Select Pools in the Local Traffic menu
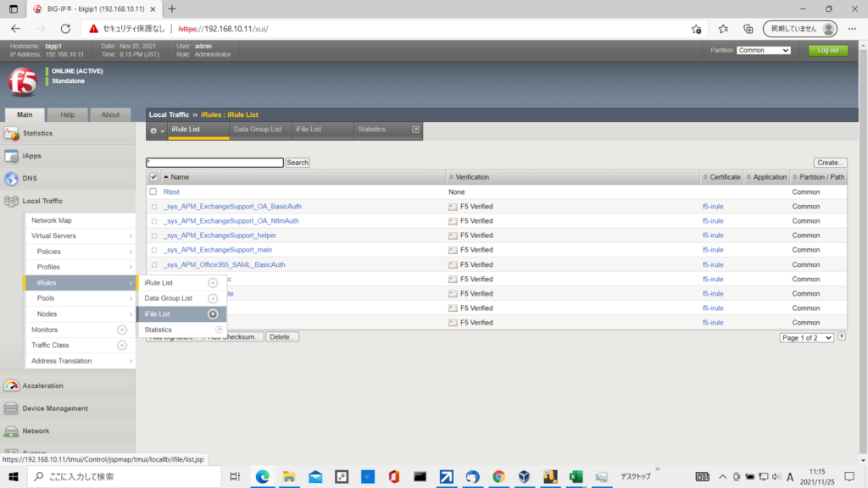The height and width of the screenshot is (488, 868). click(47, 298)
